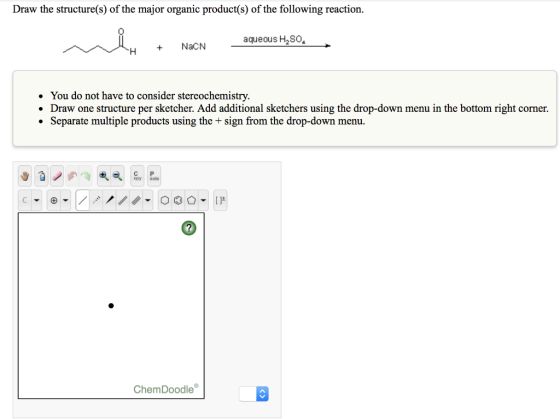Image resolution: width=560 pixels, height=419 pixels.
Task: Select the hand move tool
Action: click(25, 176)
